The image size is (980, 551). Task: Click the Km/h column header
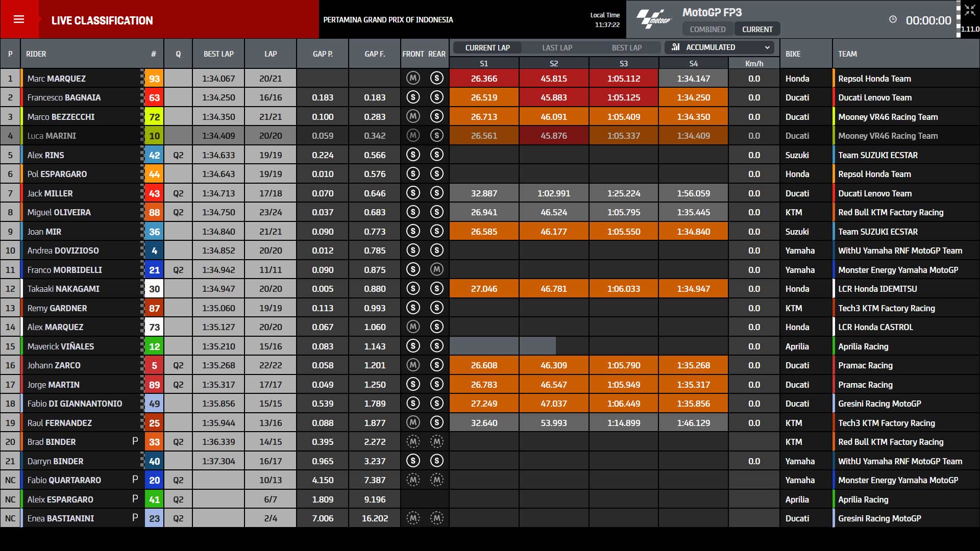[x=754, y=63]
